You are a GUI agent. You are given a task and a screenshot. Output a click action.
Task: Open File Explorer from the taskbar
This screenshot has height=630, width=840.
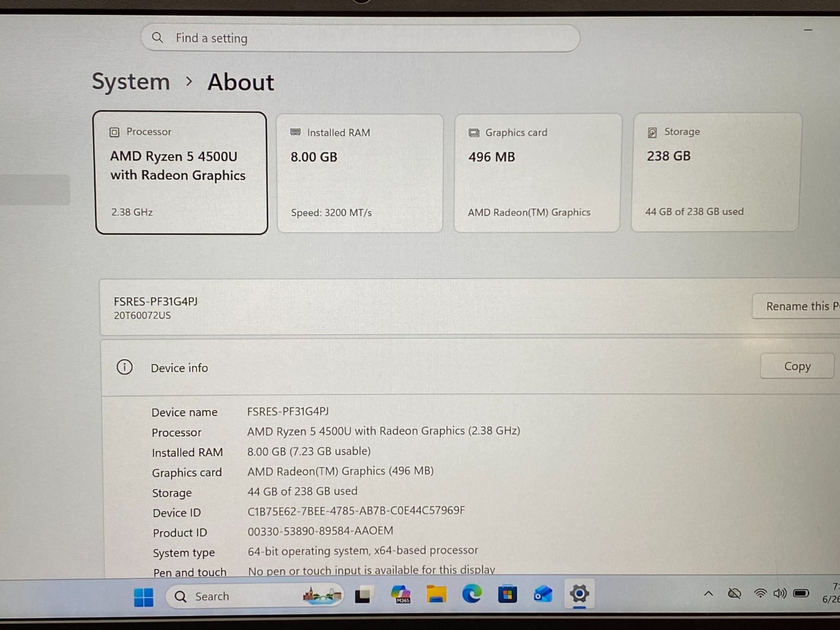[x=436, y=594]
